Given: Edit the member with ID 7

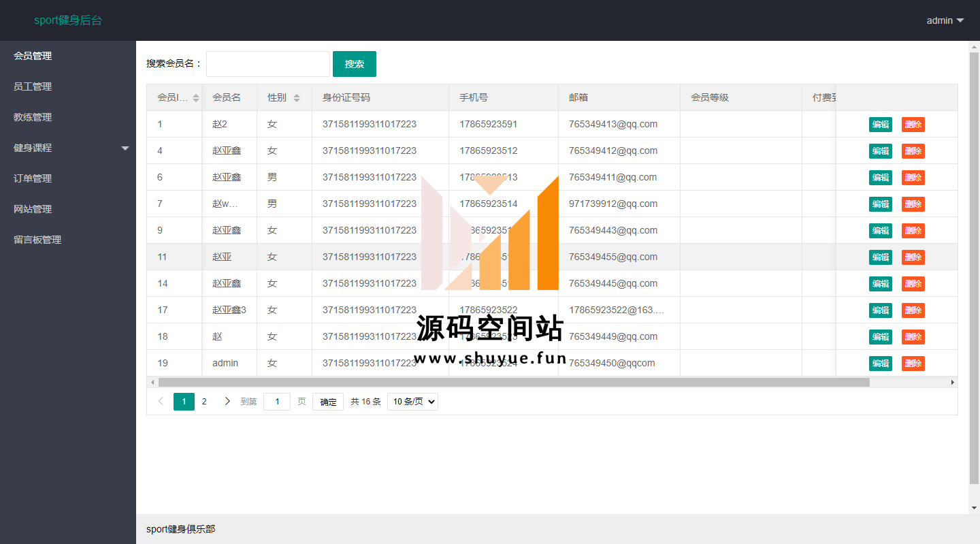Looking at the screenshot, I should point(881,204).
